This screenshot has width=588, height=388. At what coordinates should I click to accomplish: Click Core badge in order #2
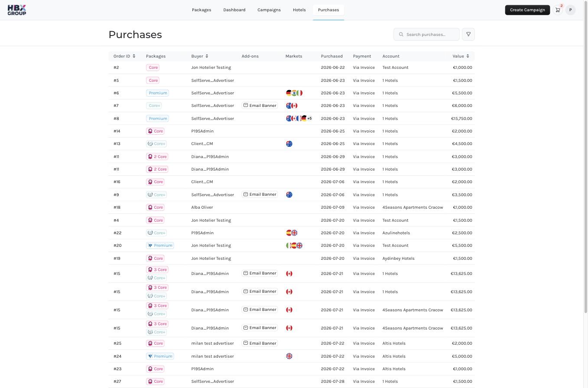pos(153,68)
